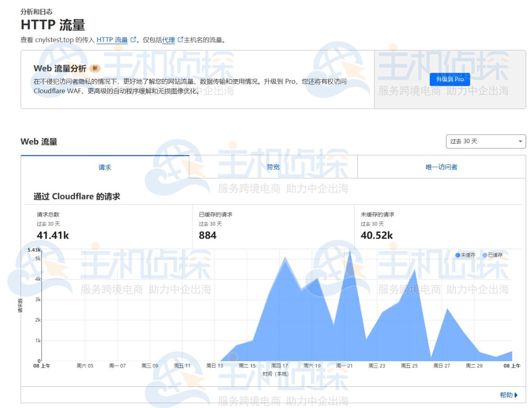Click the external link icon next to 代理
Screen dimensions: 532x408
pos(180,40)
